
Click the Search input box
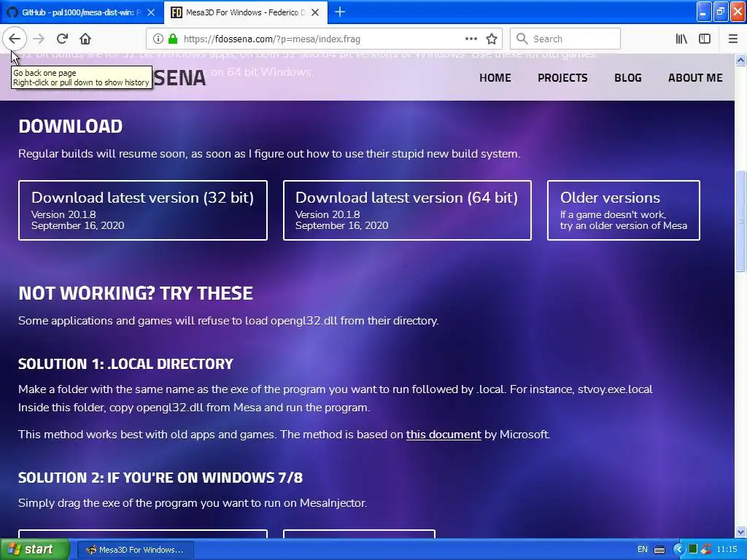(x=565, y=39)
